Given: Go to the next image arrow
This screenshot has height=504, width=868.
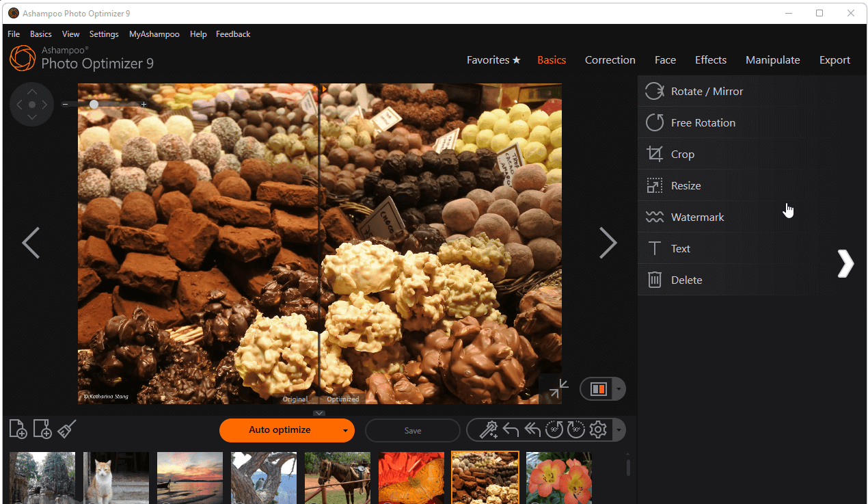Looking at the screenshot, I should (608, 243).
